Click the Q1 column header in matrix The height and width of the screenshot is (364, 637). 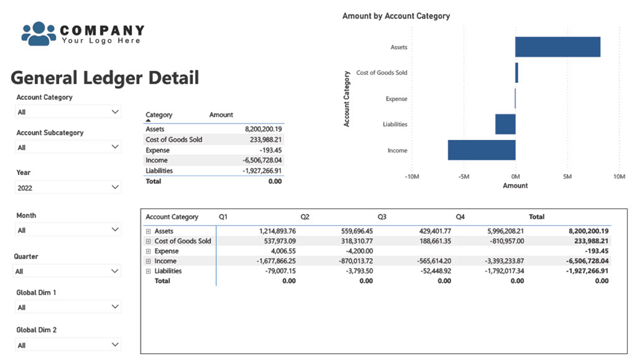223,217
